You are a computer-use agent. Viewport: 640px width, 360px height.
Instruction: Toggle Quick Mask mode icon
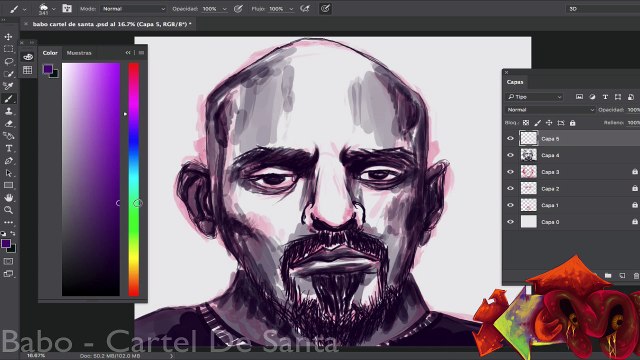(8, 261)
